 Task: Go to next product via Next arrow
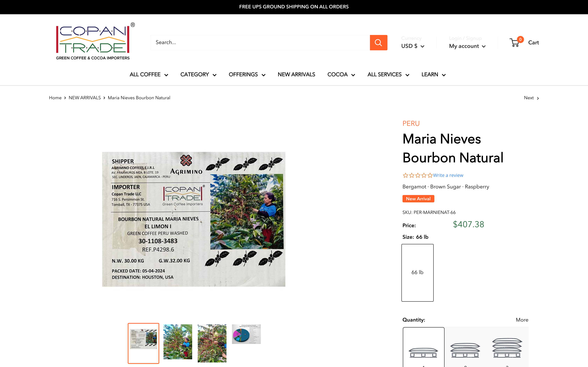tap(531, 98)
